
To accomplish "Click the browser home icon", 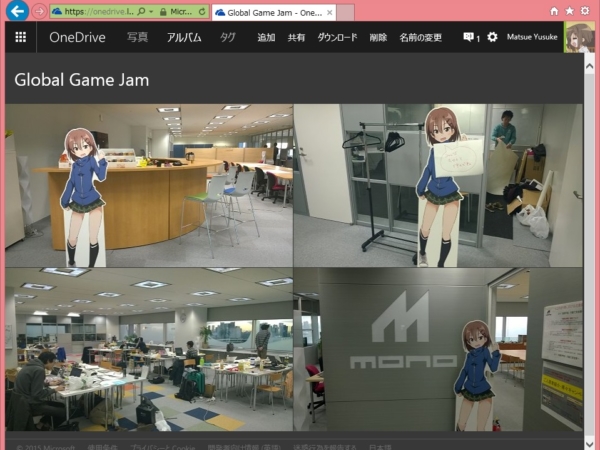I will click(x=554, y=11).
